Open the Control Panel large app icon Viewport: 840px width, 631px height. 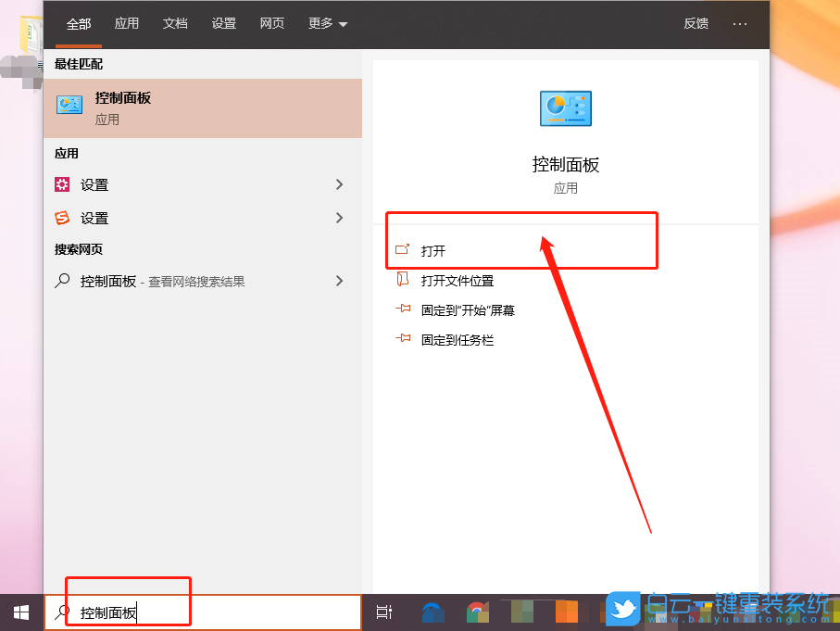(x=565, y=108)
